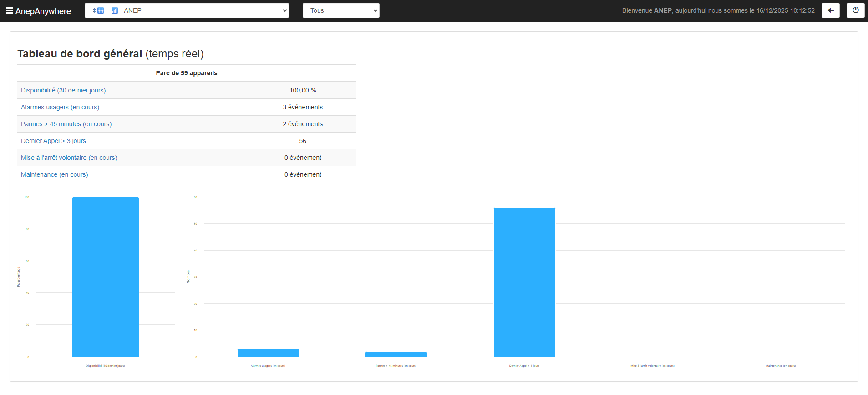Viewport: 868px width, 395px height.
Task: Open the Tous filter dropdown
Action: 341,10
